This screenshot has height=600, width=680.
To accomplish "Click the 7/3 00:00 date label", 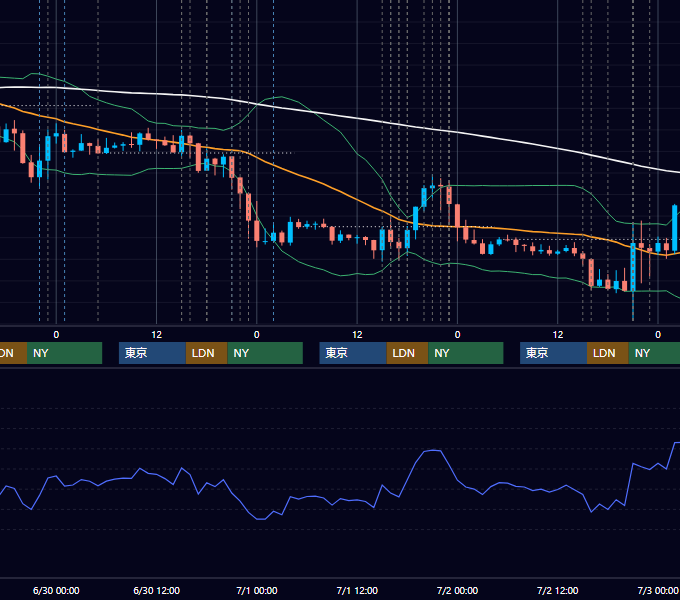I will click(x=658, y=590).
